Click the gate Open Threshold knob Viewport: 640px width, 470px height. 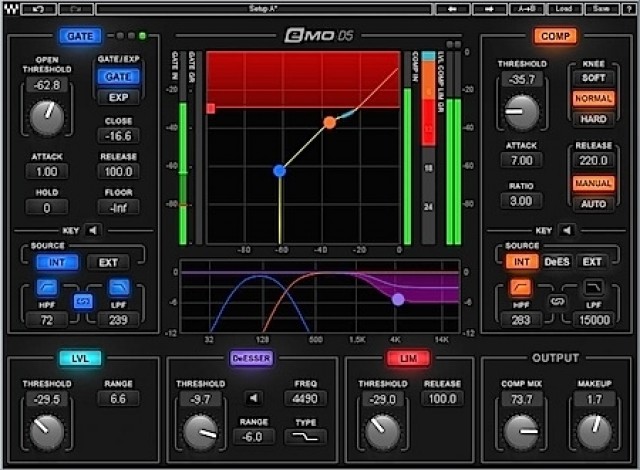pos(47,118)
